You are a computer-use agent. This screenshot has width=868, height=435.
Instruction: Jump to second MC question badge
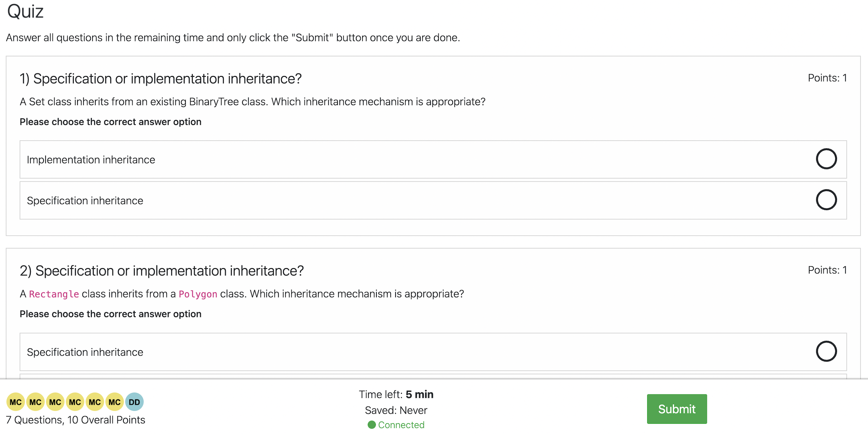(x=35, y=402)
